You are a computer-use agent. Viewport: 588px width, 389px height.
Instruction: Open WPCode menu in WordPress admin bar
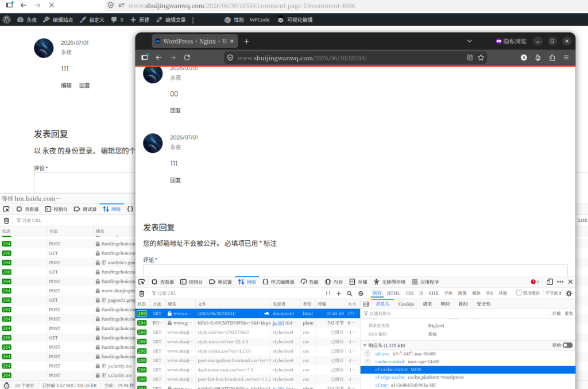pos(260,20)
